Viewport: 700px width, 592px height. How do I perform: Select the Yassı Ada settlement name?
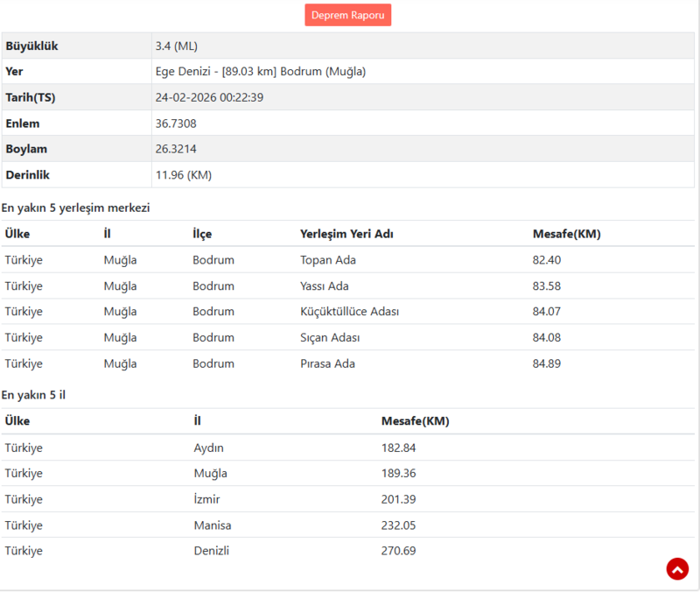[x=324, y=285]
